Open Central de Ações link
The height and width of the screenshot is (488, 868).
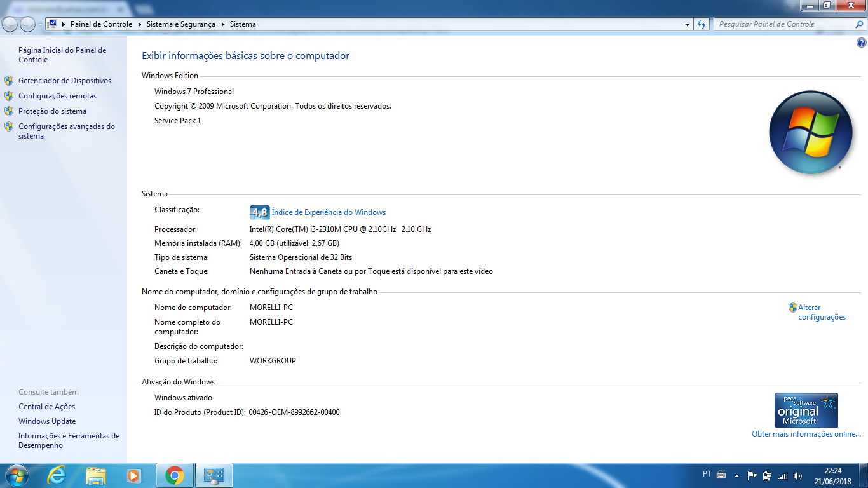pyautogui.click(x=46, y=407)
